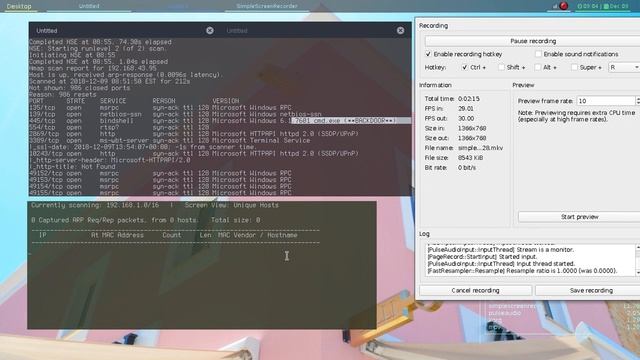Click the network signal icon in the top panel

tap(555, 6)
